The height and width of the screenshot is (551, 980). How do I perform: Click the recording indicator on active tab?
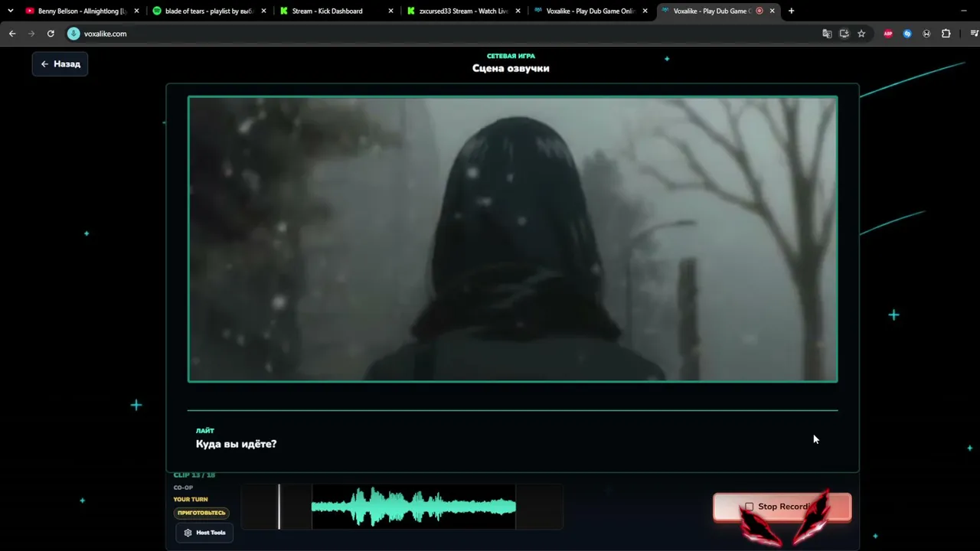pyautogui.click(x=759, y=11)
